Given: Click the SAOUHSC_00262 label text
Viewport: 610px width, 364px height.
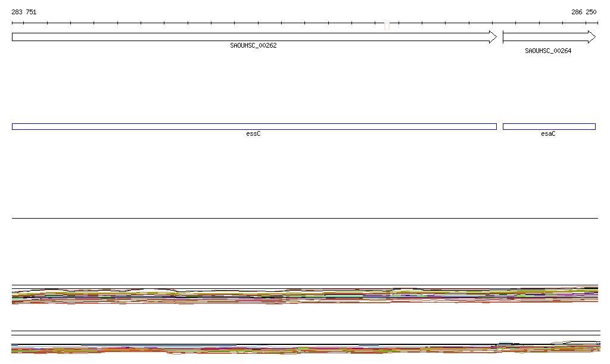Looking at the screenshot, I should [253, 45].
